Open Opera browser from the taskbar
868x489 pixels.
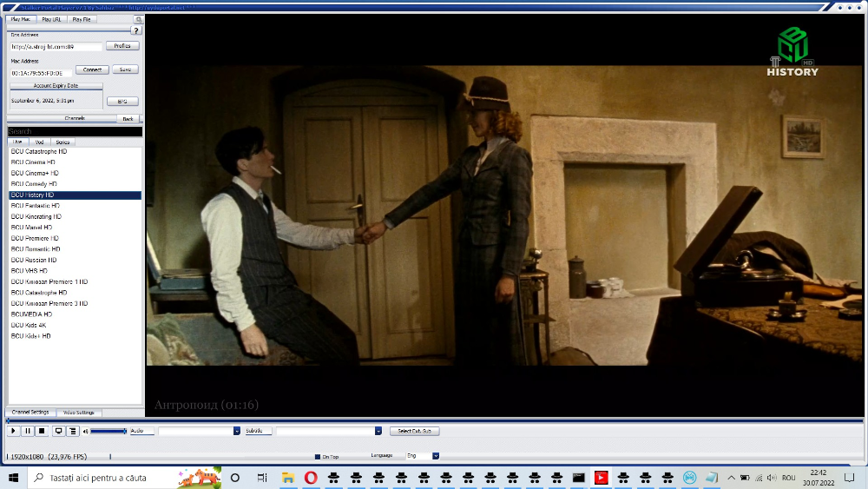click(x=311, y=478)
